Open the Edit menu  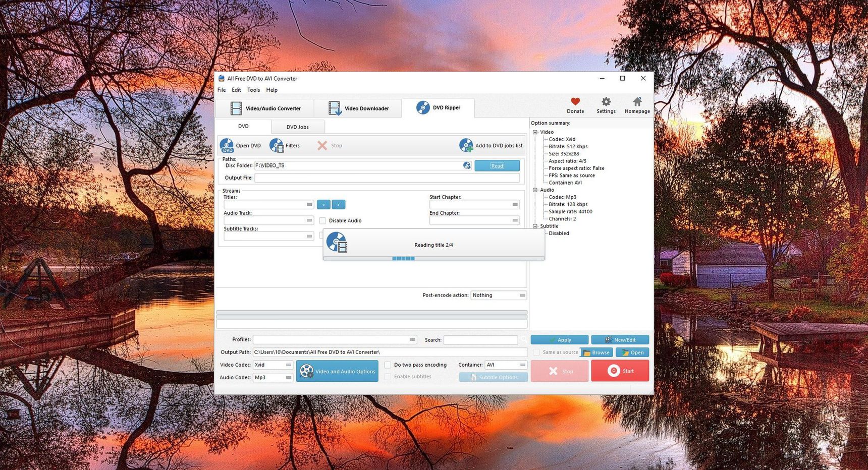[x=236, y=90]
